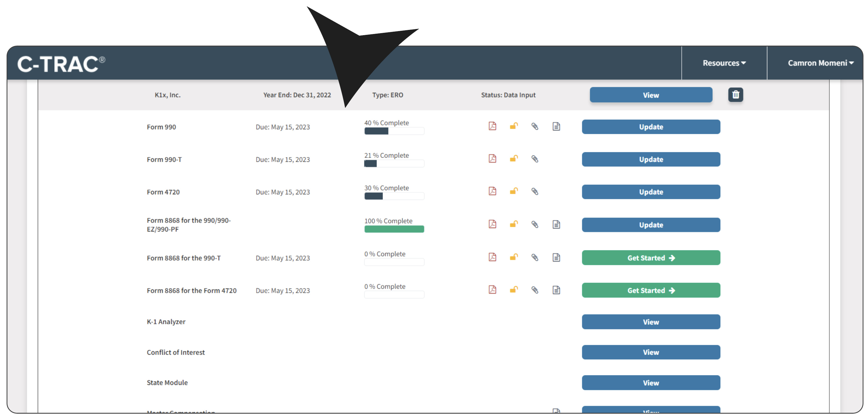868x416 pixels.
Task: Click the 30 % Complete progress bar
Action: click(x=394, y=196)
